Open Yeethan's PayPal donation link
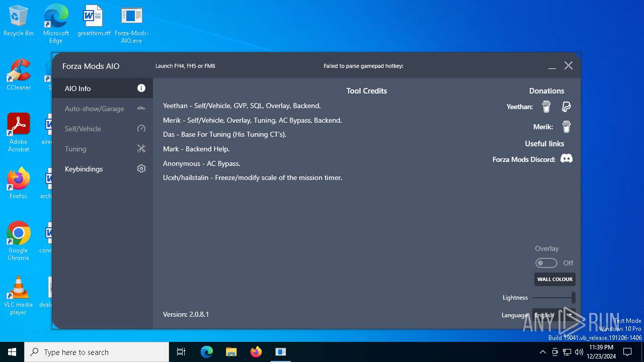This screenshot has width=644, height=362. [x=567, y=107]
